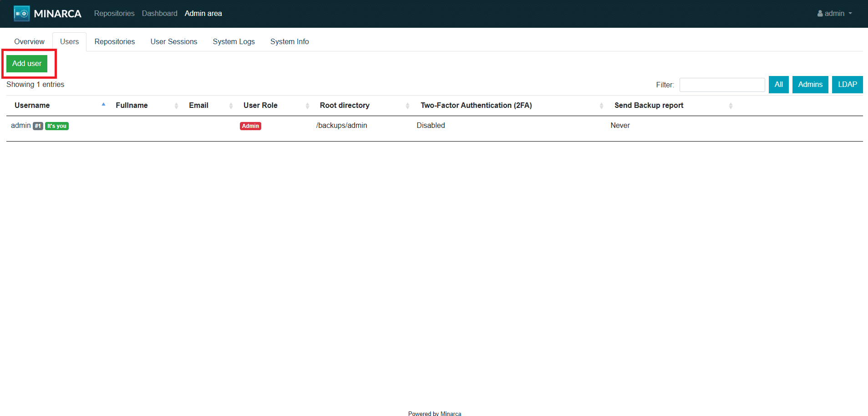Click the "It's you" badge
Screen dimensions: 868x416
[x=57, y=126]
